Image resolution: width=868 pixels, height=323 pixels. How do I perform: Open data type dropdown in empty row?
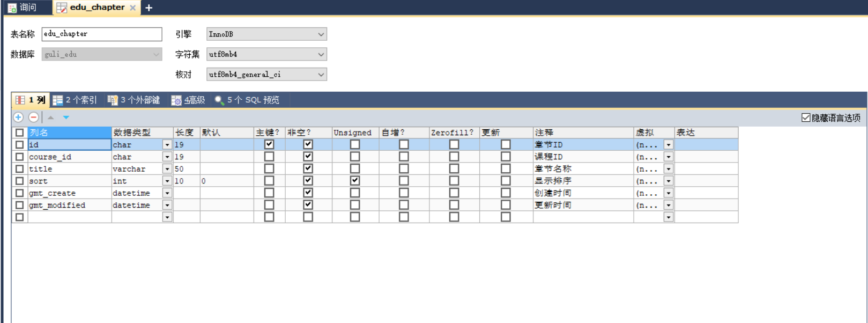[167, 217]
